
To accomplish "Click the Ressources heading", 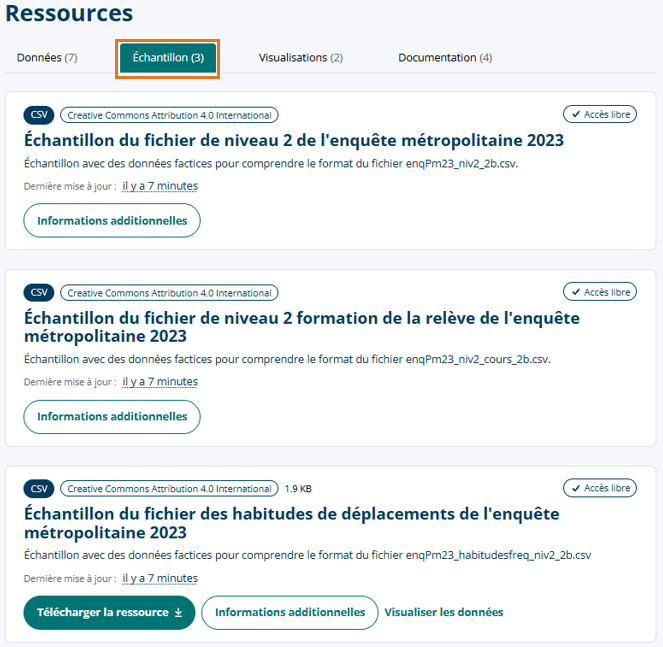I will (69, 13).
